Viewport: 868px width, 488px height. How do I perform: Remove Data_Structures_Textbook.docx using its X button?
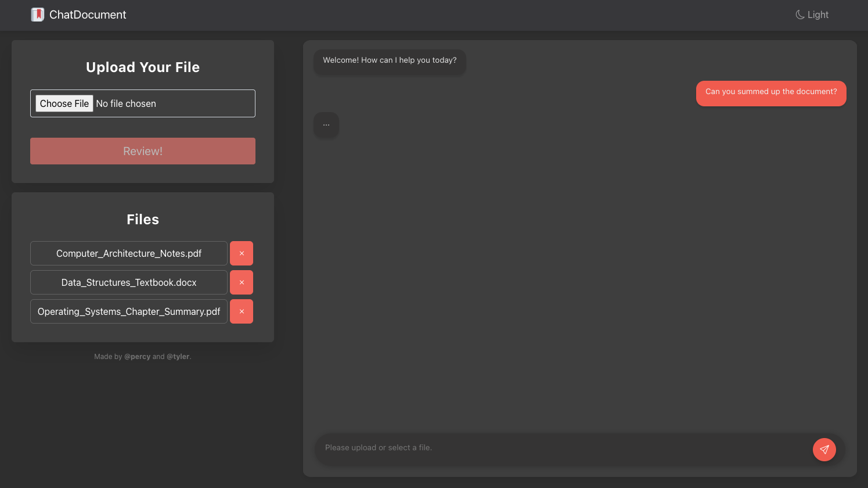[x=242, y=282]
